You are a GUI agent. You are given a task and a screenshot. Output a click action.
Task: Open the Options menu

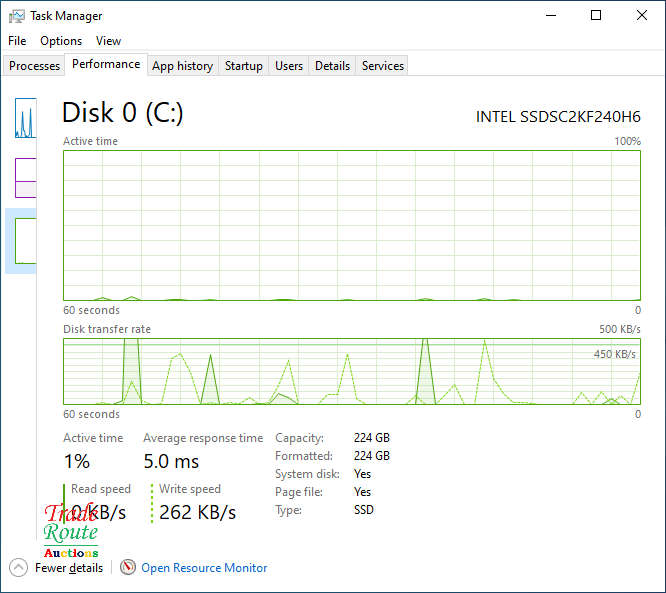(61, 41)
